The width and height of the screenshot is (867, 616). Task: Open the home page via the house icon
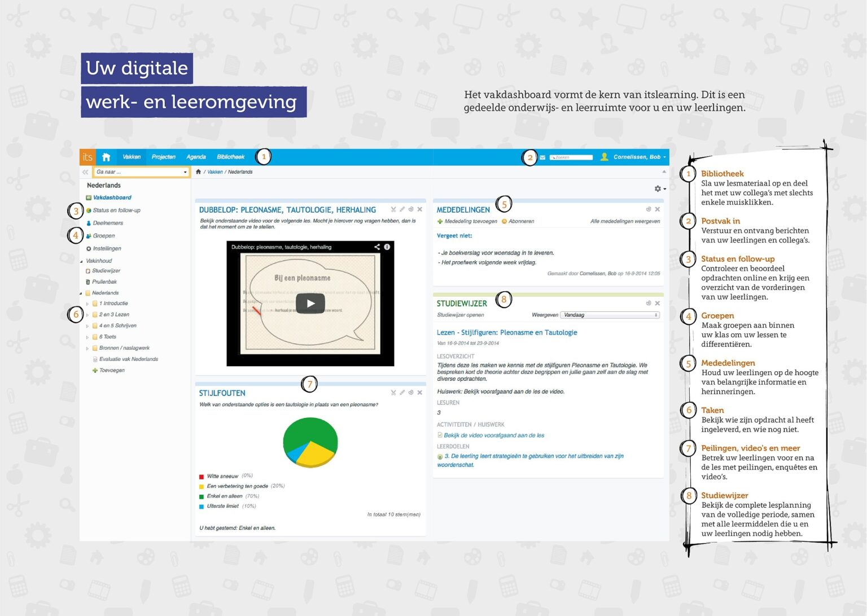[106, 157]
